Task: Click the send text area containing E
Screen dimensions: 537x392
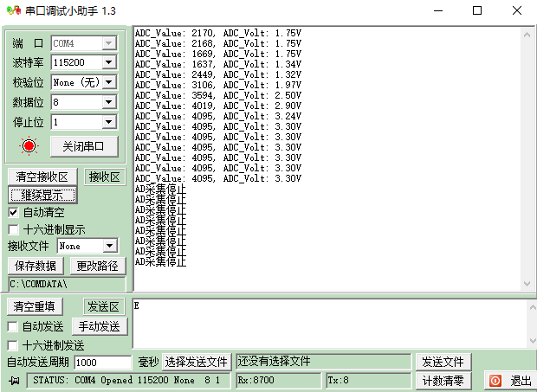Action: click(x=330, y=324)
